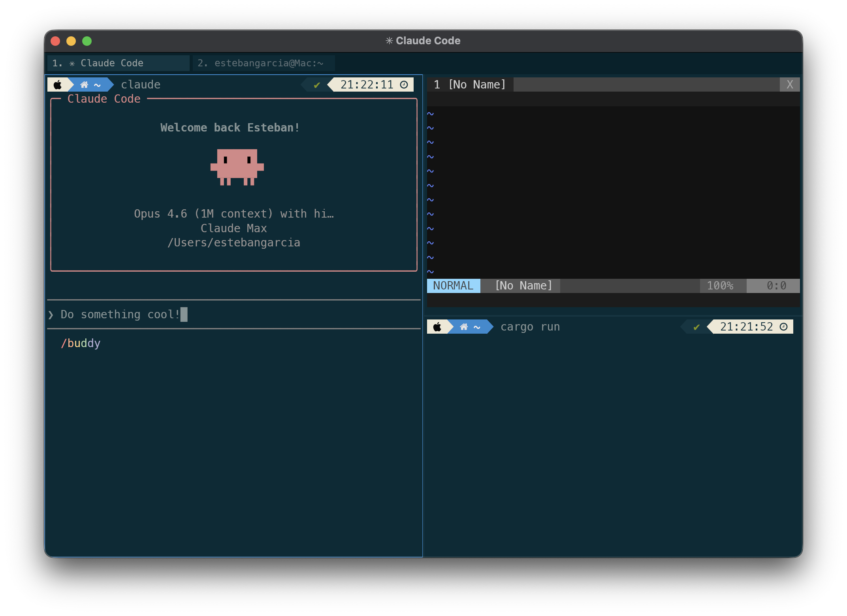
Task: Click the yellow minimize window button
Action: [x=71, y=41]
